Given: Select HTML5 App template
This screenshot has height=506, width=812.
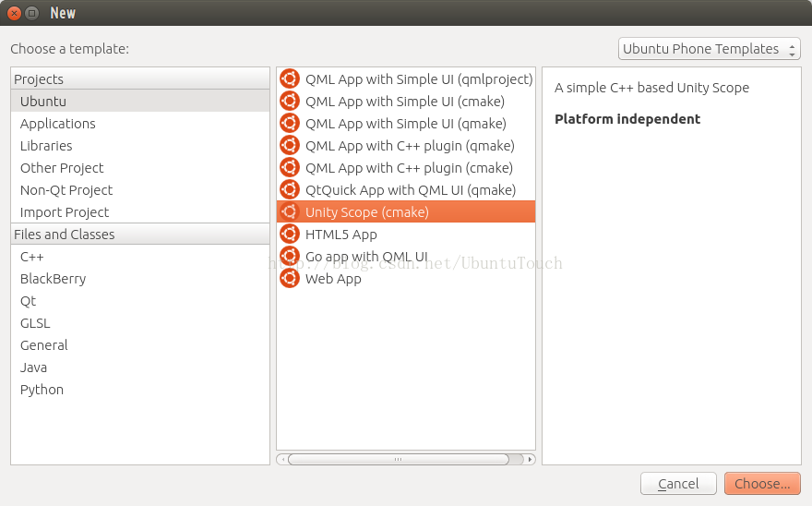Looking at the screenshot, I should coord(406,235).
